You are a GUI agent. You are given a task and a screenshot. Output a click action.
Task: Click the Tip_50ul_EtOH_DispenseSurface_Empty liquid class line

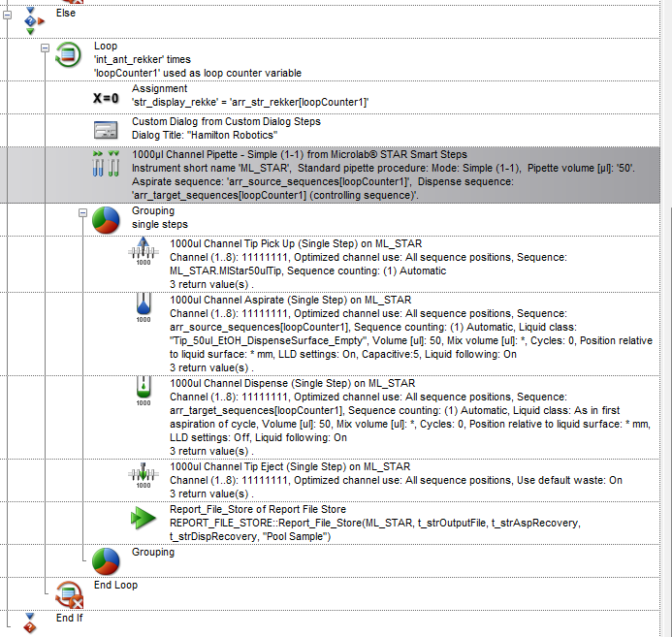click(411, 341)
